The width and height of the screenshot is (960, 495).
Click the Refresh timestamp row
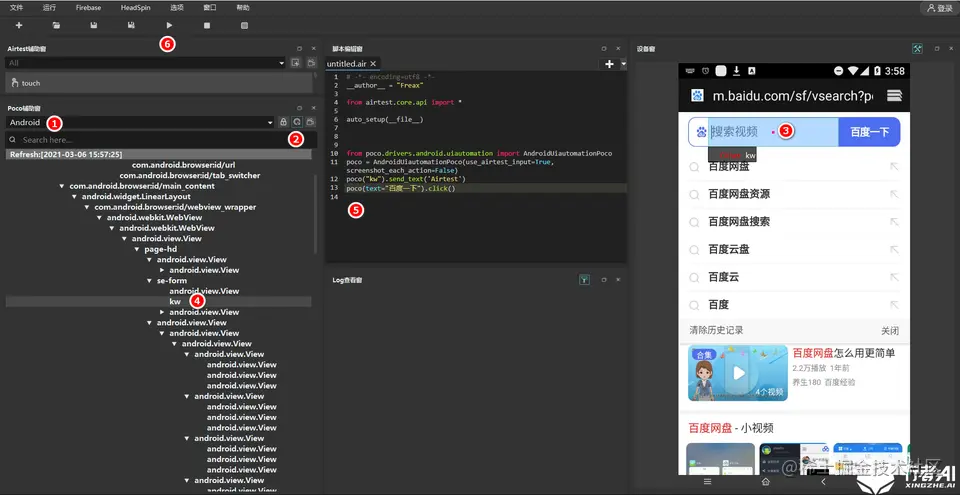tap(159, 154)
